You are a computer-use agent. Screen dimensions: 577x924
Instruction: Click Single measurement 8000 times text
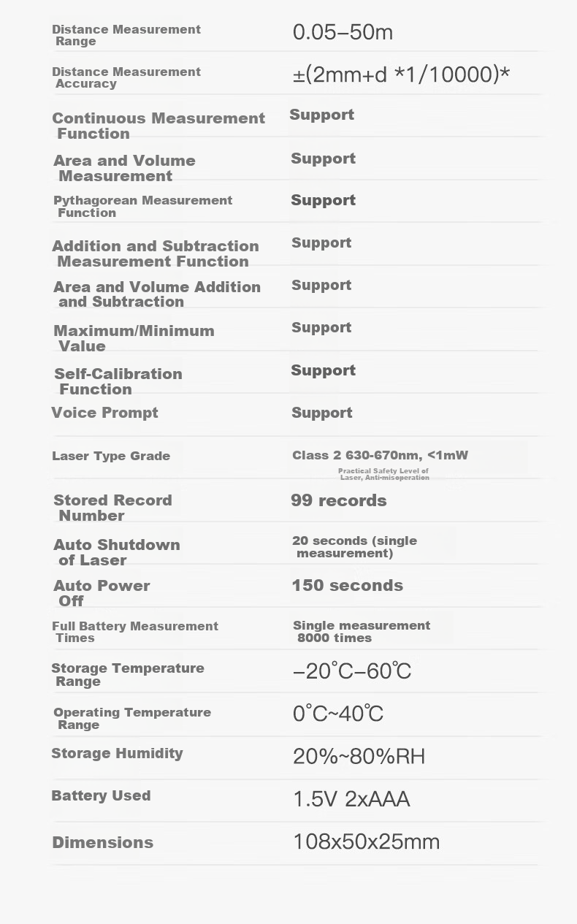(x=362, y=631)
